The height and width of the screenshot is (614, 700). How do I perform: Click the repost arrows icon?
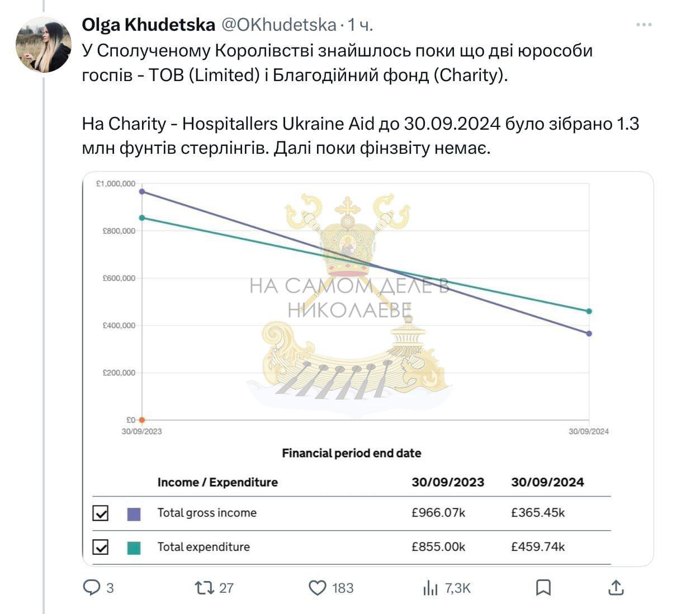coord(204,588)
